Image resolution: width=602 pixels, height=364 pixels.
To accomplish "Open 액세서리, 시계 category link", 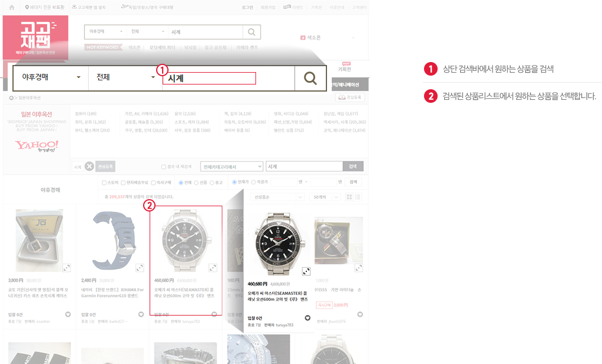I will [x=345, y=122].
